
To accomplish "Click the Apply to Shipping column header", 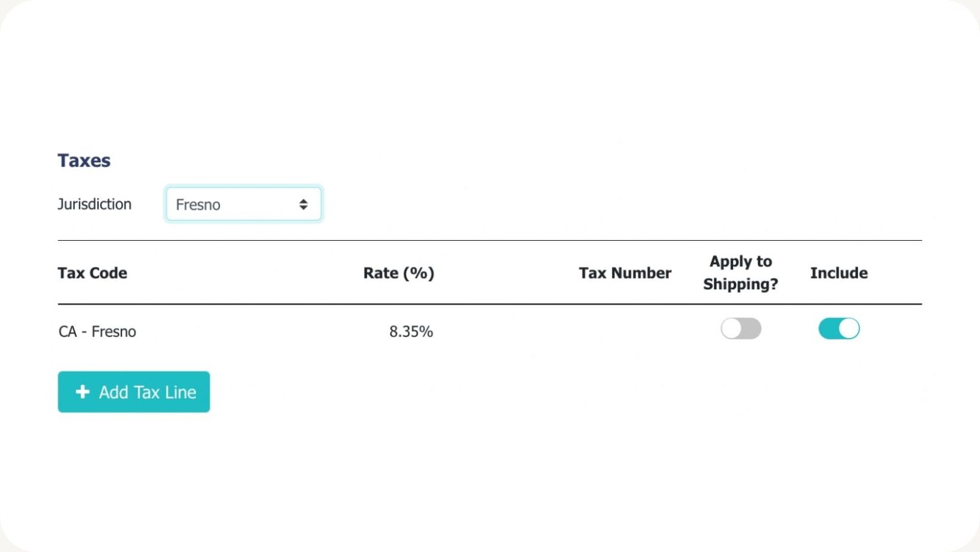I will point(741,273).
